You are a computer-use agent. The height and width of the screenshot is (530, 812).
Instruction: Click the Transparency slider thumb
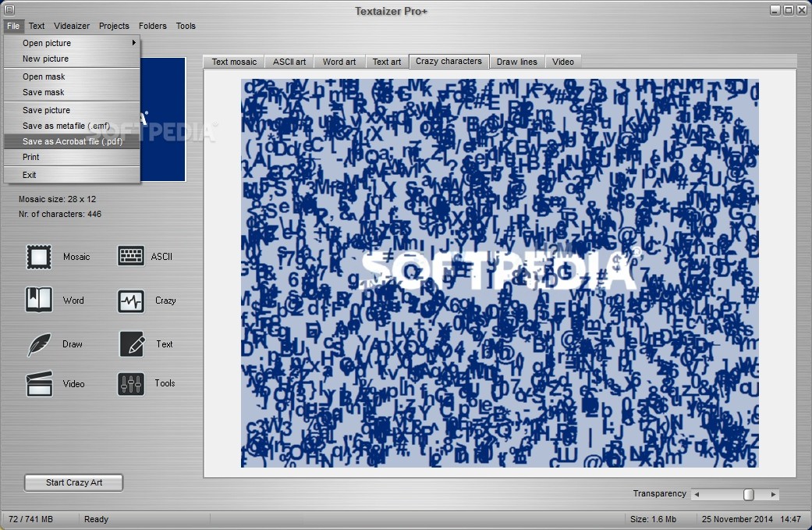[748, 495]
